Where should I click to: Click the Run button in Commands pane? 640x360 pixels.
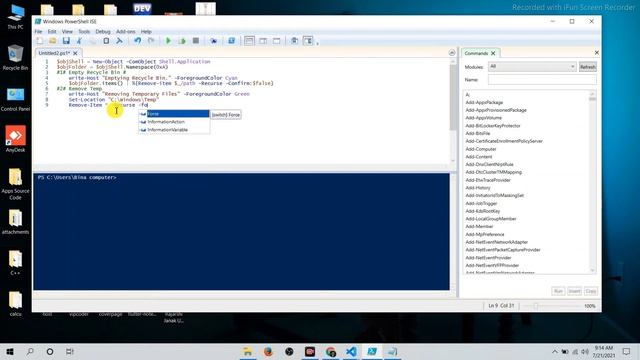coord(558,291)
